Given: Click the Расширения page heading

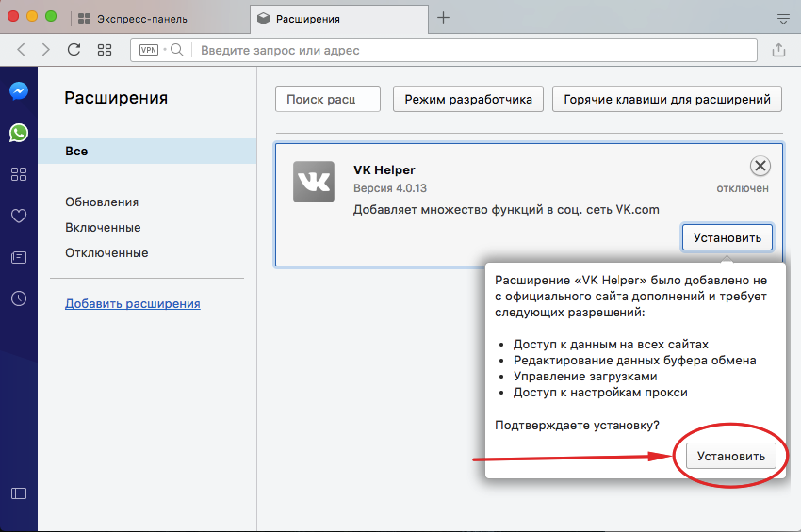Looking at the screenshot, I should (116, 98).
